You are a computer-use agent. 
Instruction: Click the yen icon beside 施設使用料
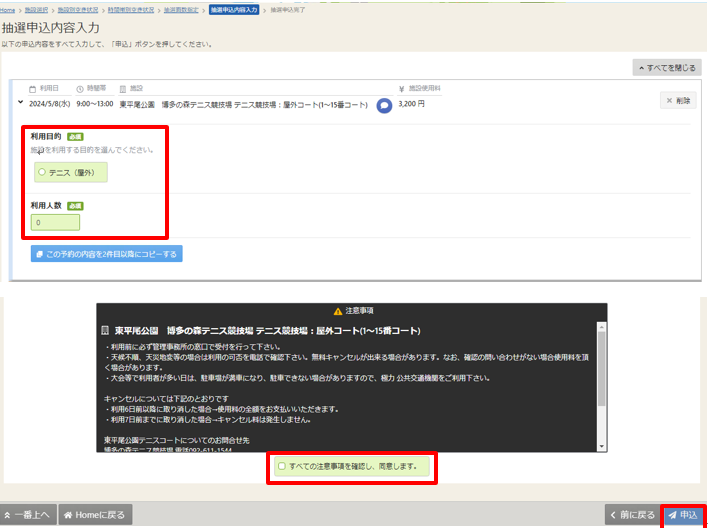pos(401,88)
